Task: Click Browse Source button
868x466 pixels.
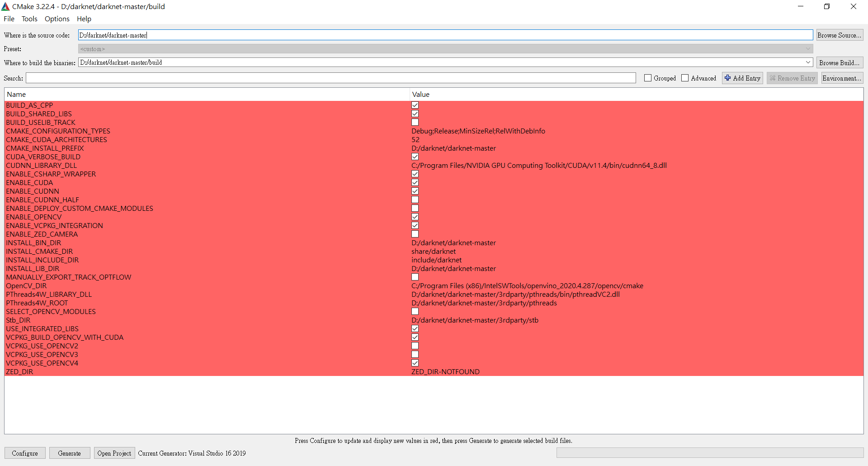Action: (x=840, y=35)
